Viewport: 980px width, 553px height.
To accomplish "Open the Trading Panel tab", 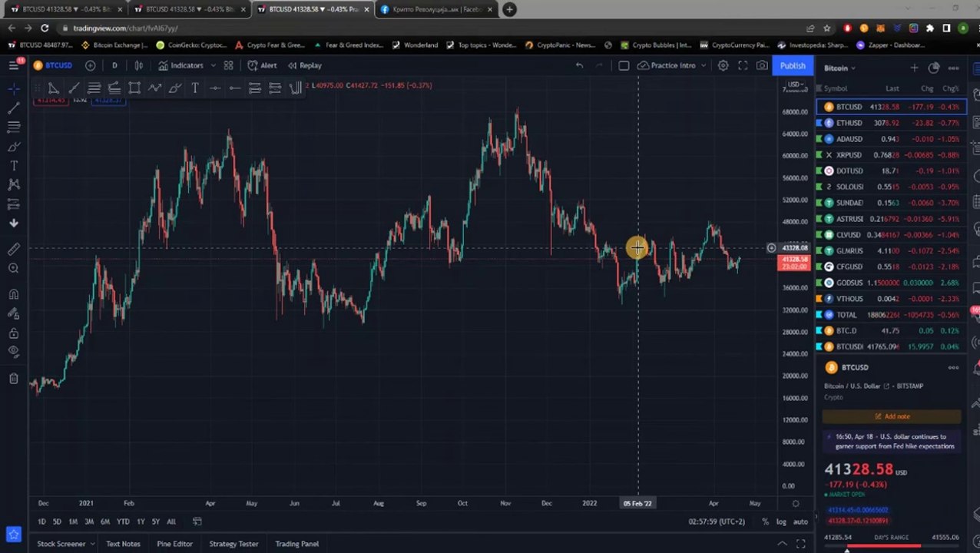I will pos(296,544).
